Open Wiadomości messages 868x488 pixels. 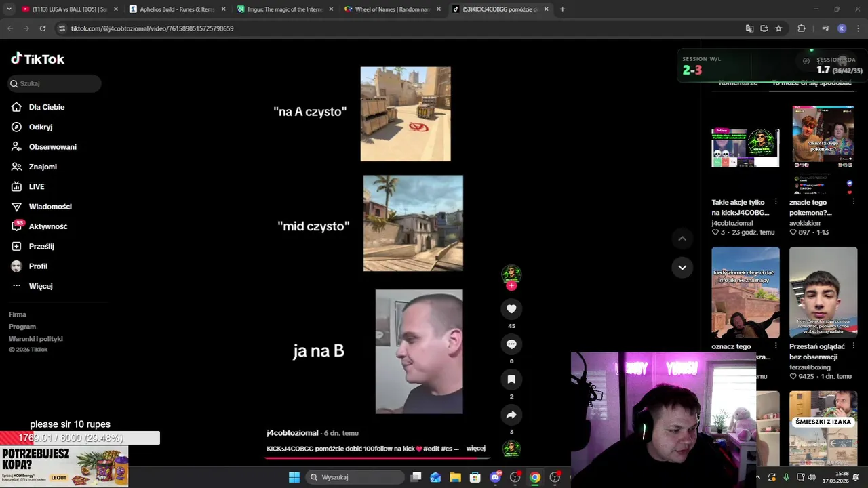[x=50, y=207]
